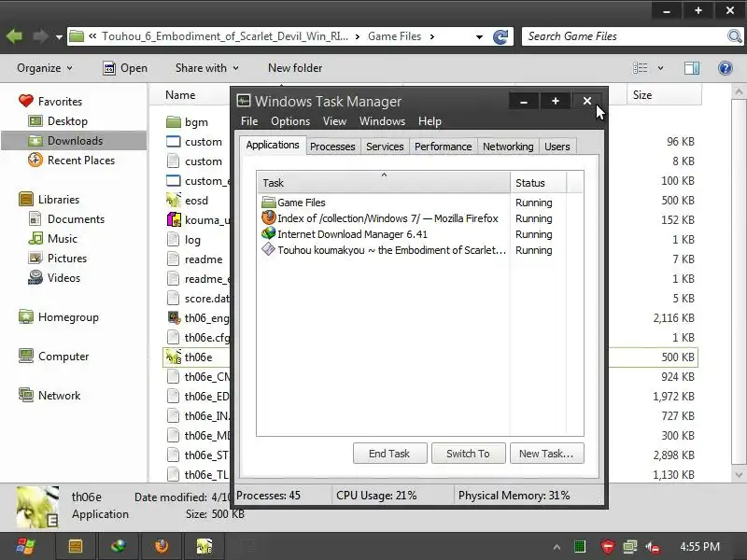Open the address bar history dropdown
Screen dimensions: 747x560
tap(479, 36)
